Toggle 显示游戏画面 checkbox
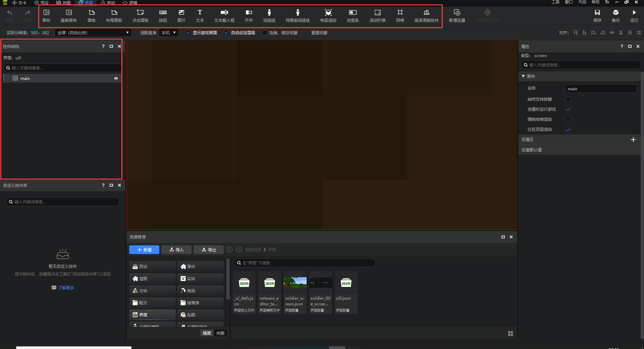Image resolution: width=644 pixels, height=349 pixels. coord(188,33)
